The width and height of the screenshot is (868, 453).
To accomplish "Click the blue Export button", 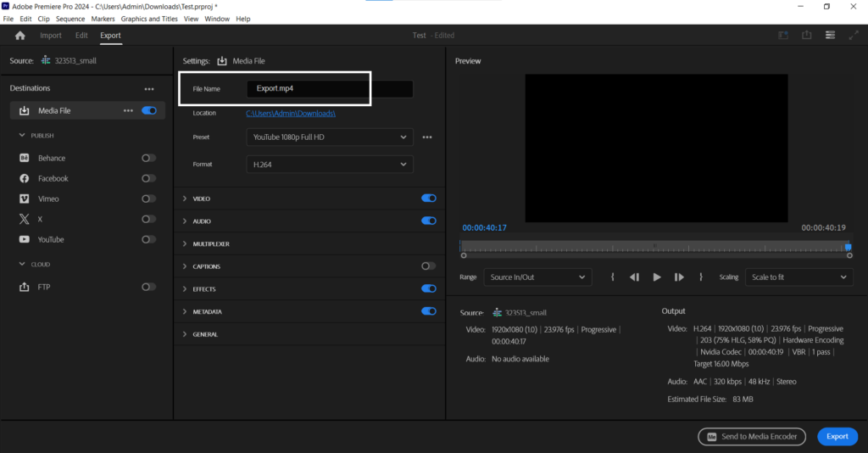I will [x=837, y=436].
